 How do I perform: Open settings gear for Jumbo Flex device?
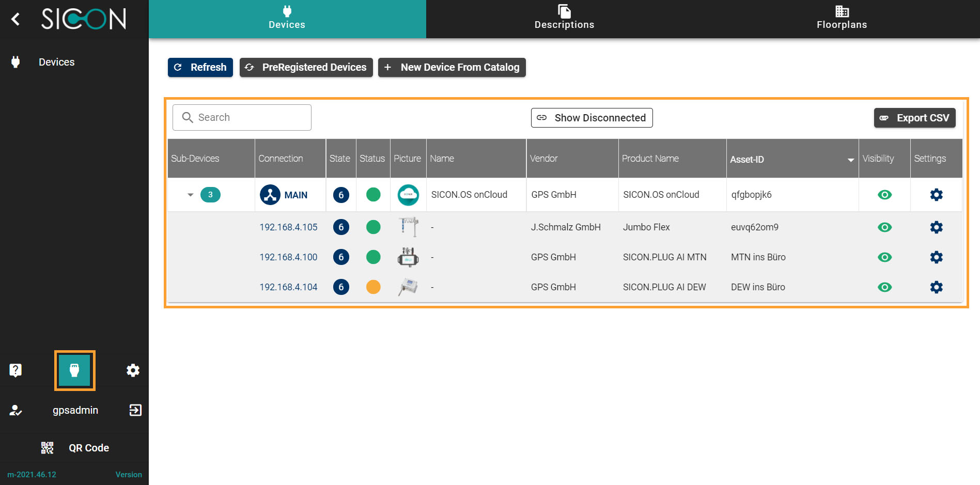pyautogui.click(x=936, y=227)
